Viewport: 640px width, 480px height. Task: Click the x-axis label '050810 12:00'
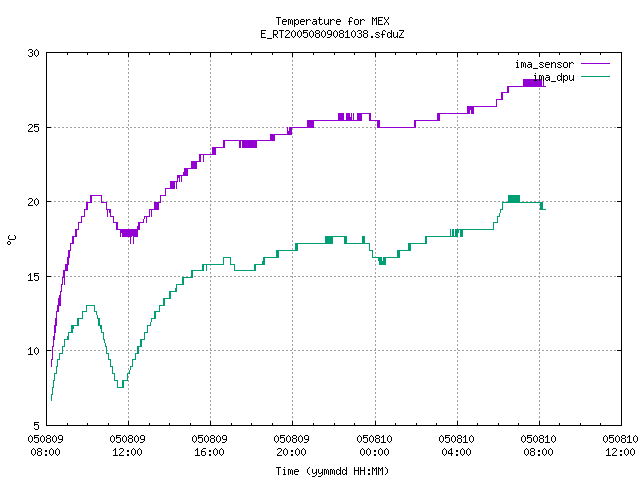coord(620,445)
